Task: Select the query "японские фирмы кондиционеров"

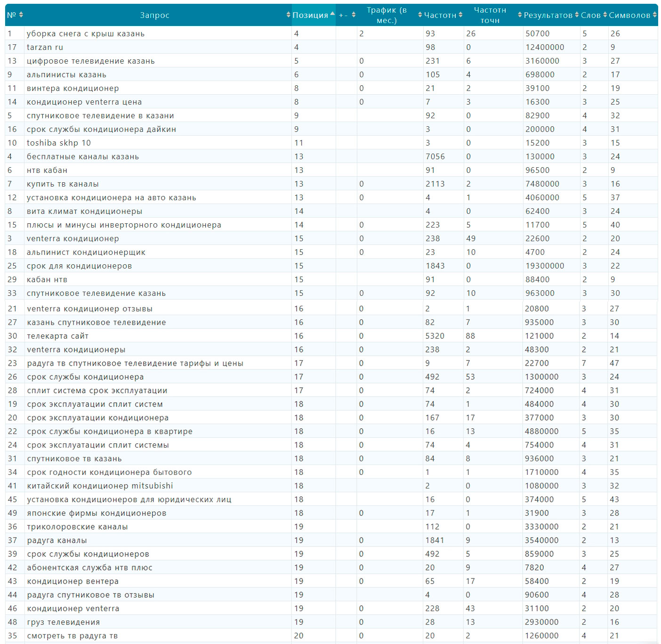Action: [x=97, y=513]
